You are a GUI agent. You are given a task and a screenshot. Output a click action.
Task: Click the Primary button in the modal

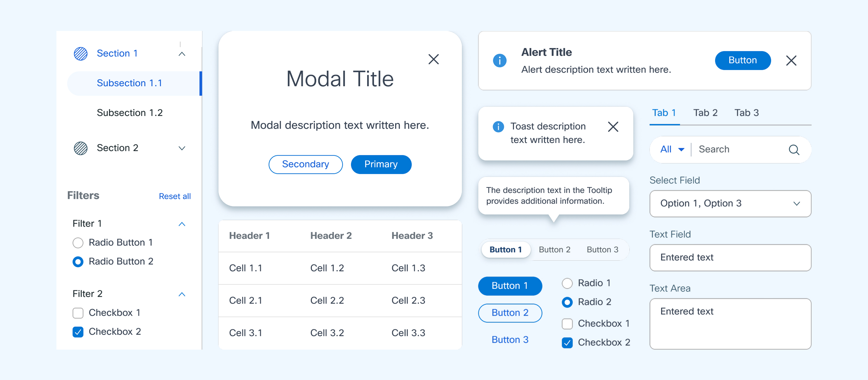381,164
